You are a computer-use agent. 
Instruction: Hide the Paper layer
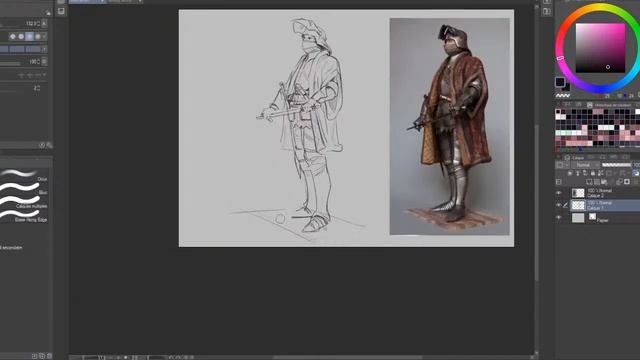559,218
